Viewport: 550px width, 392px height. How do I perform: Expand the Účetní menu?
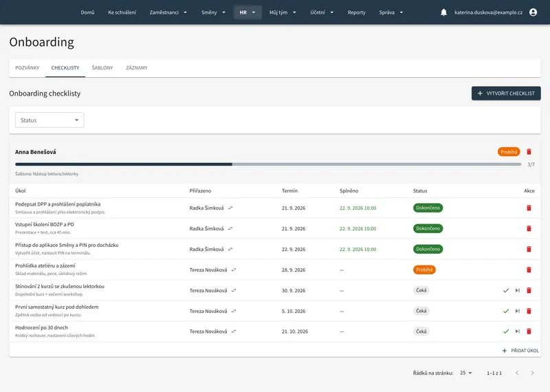[x=322, y=12]
